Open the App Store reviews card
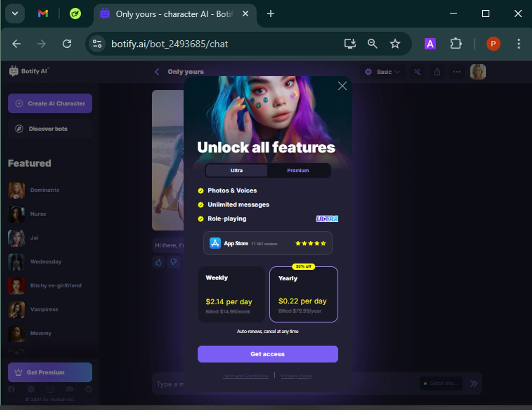Screen dimensions: 532x410 (268, 243)
